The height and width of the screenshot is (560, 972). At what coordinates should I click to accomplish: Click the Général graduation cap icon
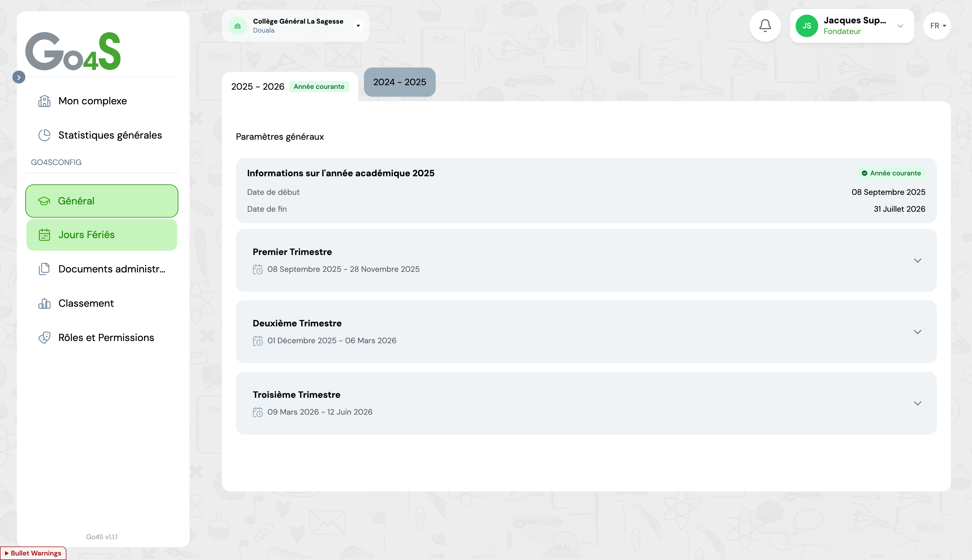pyautogui.click(x=44, y=201)
